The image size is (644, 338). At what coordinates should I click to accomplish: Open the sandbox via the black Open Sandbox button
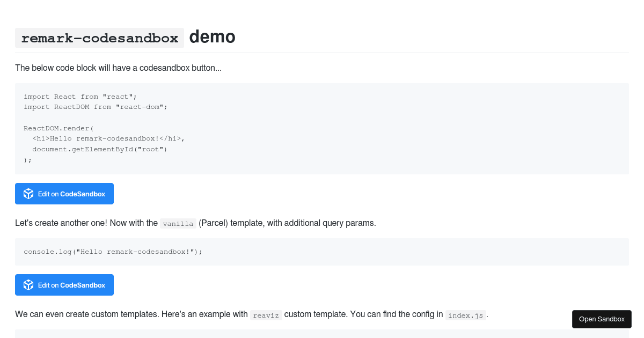coord(602,319)
